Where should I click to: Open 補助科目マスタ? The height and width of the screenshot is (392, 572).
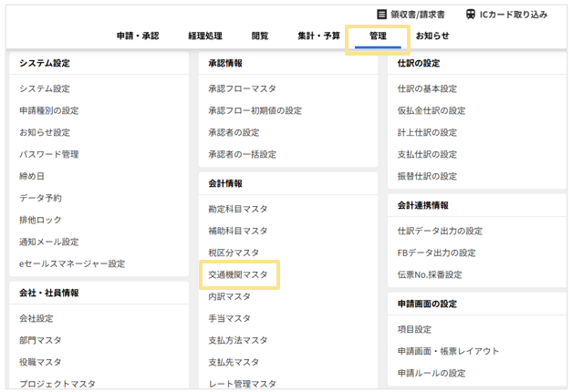pos(238,231)
